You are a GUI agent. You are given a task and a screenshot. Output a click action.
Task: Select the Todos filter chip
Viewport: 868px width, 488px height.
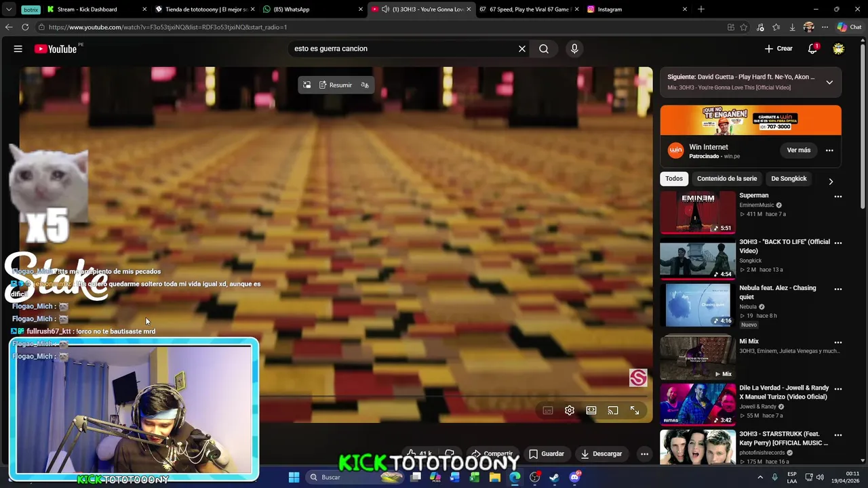coord(674,179)
